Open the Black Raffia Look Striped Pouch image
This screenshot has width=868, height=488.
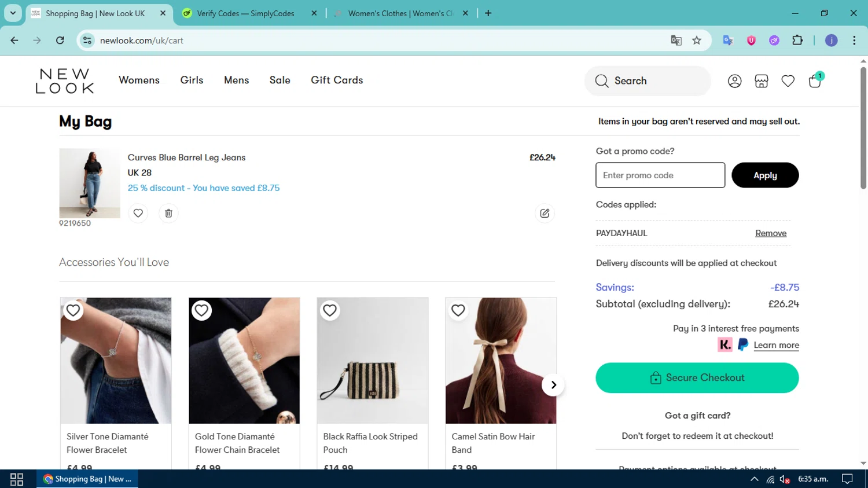pyautogui.click(x=373, y=361)
